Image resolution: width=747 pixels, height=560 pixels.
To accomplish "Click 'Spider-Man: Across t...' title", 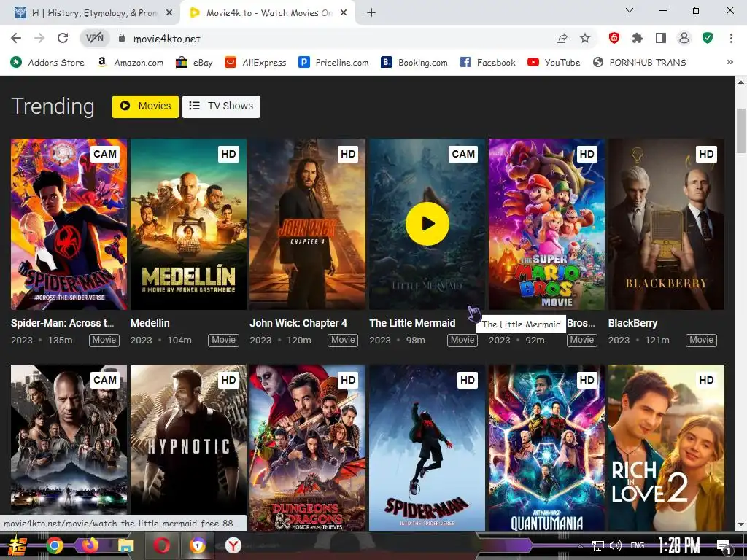I will (63, 323).
